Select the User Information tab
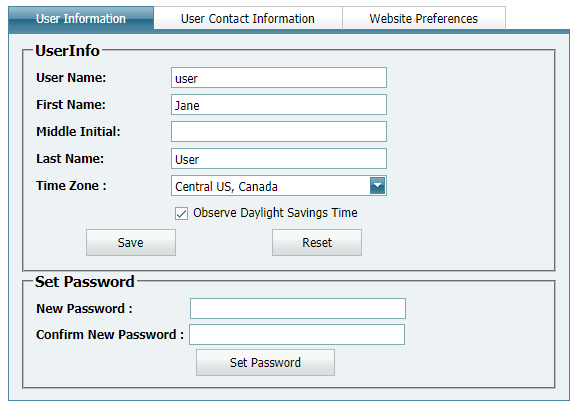Image resolution: width=573 pixels, height=407 pixels. click(81, 18)
